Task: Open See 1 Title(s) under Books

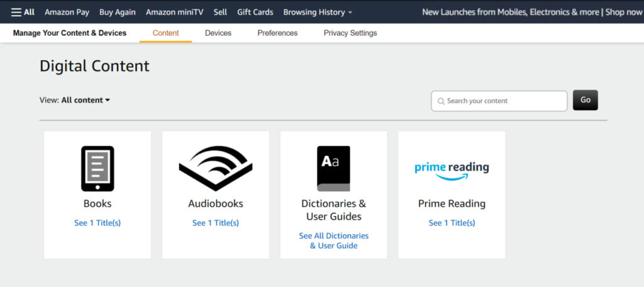Action: click(x=97, y=223)
